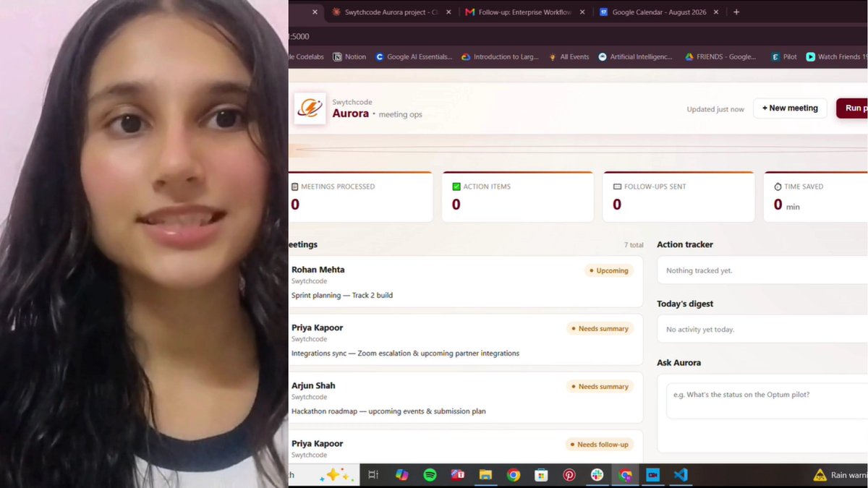Click the Time Saved stopwatch icon

(778, 187)
